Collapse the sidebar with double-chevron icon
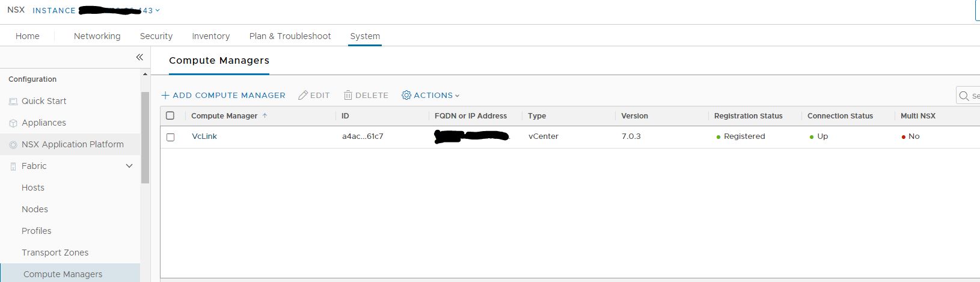 (x=139, y=57)
